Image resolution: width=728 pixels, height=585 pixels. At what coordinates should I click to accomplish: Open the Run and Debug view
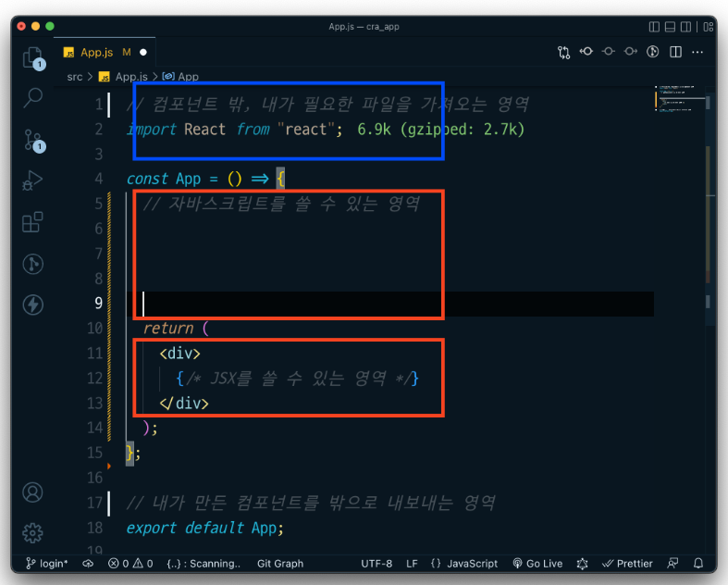point(32,180)
